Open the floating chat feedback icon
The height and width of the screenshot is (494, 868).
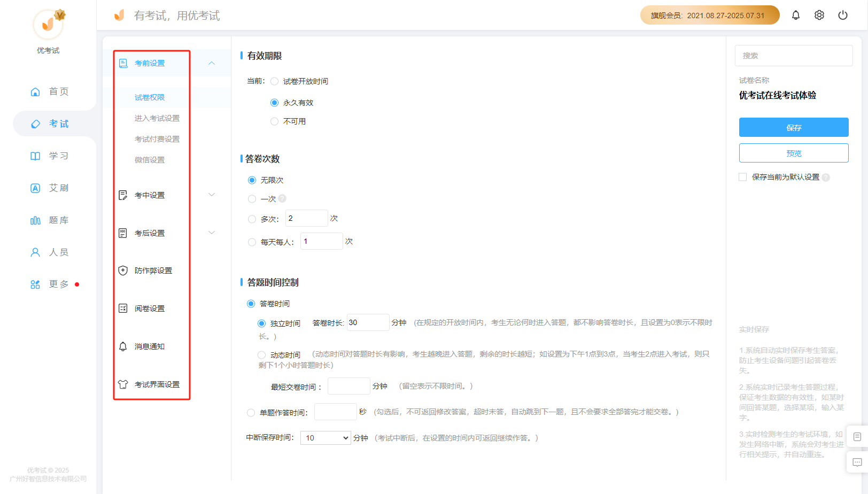857,462
